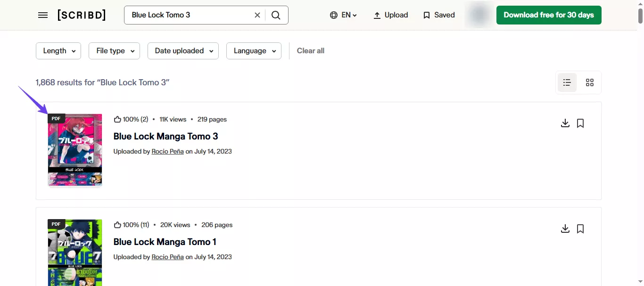The width and height of the screenshot is (644, 286).
Task: Open the Length filter dropdown
Action: coord(58,50)
